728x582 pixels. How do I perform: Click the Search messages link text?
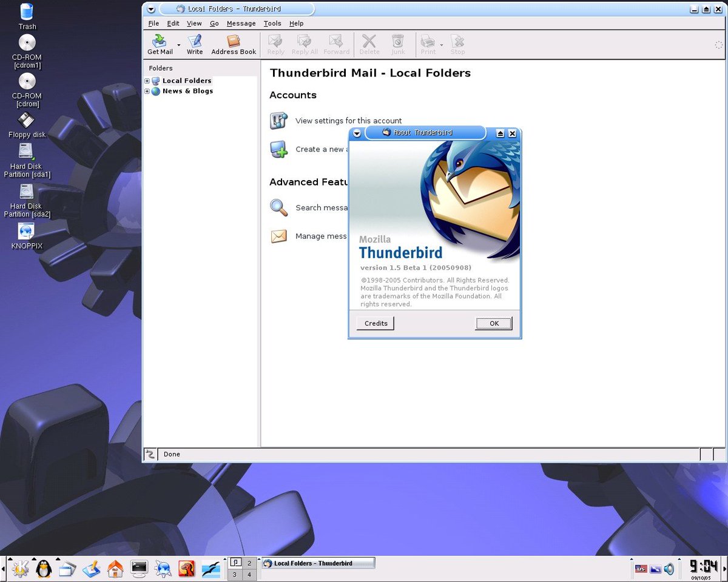pyautogui.click(x=322, y=207)
